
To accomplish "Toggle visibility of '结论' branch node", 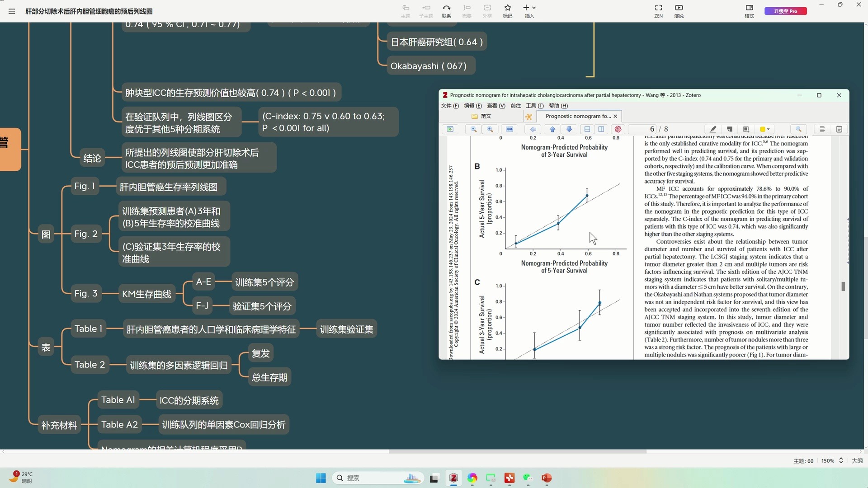I will [91, 158].
